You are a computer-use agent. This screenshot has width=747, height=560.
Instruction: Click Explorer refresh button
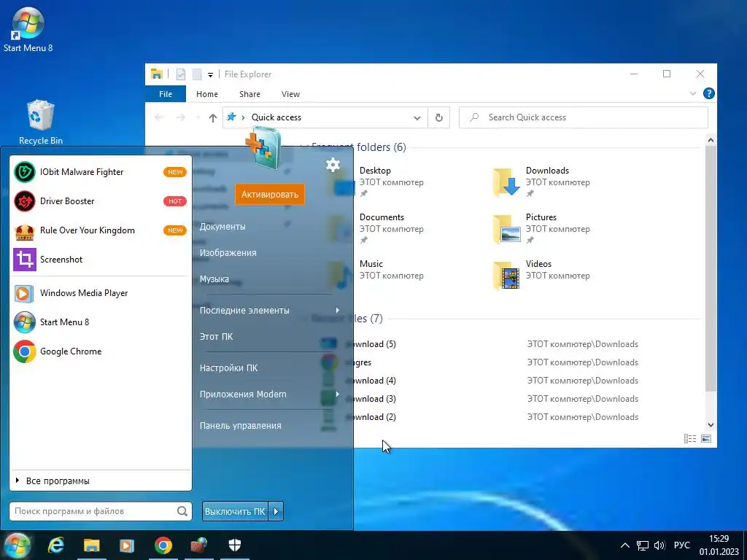click(438, 117)
